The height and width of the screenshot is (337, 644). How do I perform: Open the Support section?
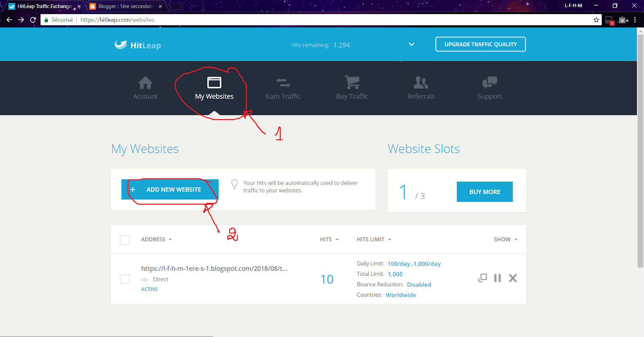[x=490, y=88]
